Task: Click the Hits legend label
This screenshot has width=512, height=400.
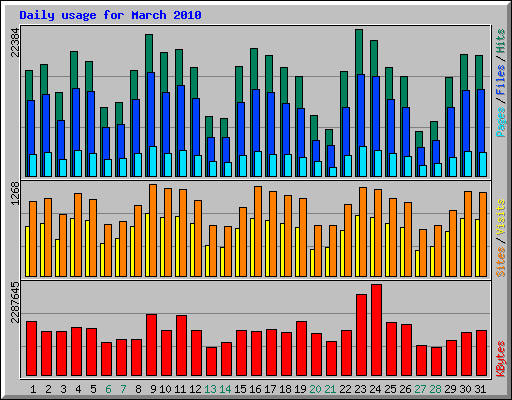Action: 501,41
